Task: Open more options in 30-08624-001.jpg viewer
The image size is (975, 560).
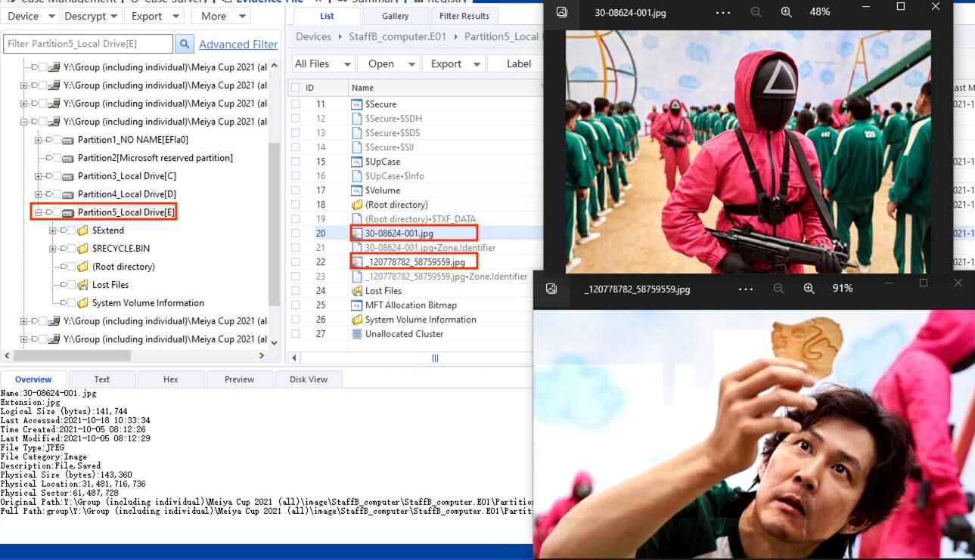Action: (x=723, y=13)
